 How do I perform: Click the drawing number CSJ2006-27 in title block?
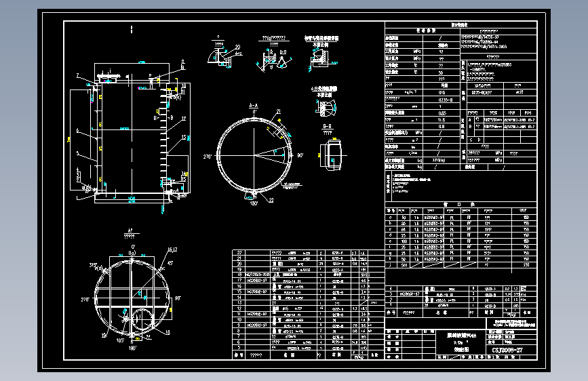[507, 350]
